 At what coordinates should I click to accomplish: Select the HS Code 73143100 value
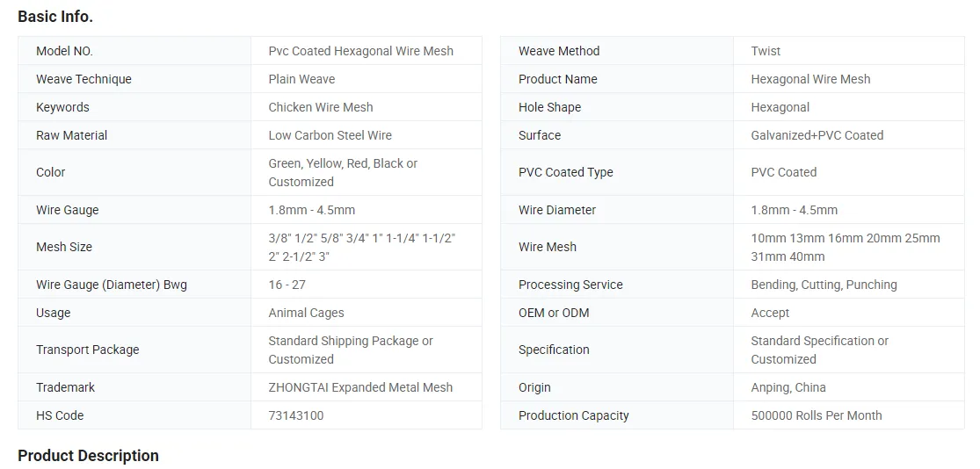pyautogui.click(x=296, y=415)
